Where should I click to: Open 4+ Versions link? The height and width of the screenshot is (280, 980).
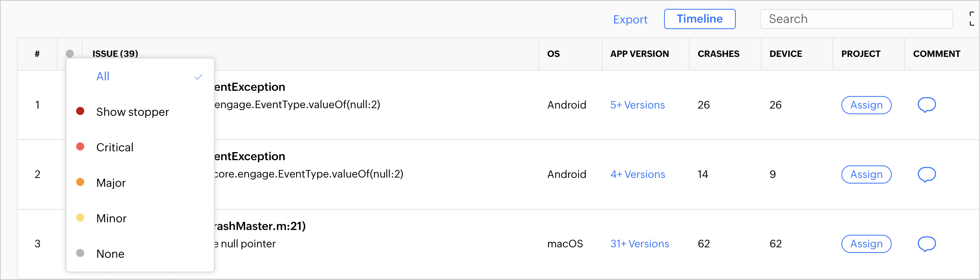click(637, 174)
